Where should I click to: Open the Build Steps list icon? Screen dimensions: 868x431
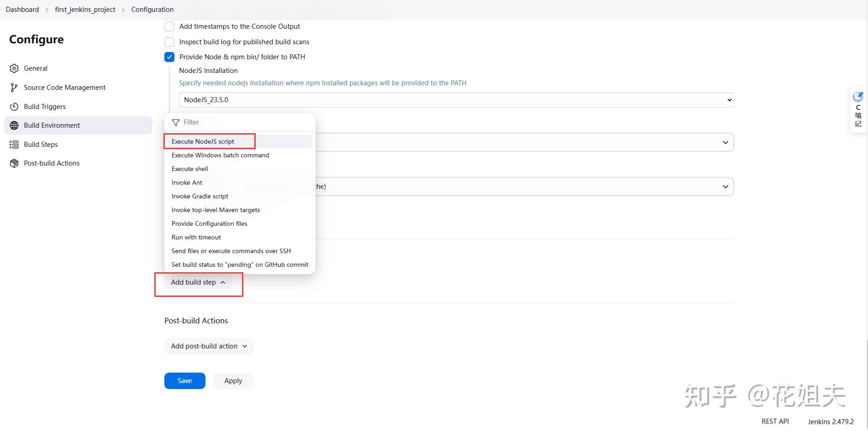coord(14,144)
